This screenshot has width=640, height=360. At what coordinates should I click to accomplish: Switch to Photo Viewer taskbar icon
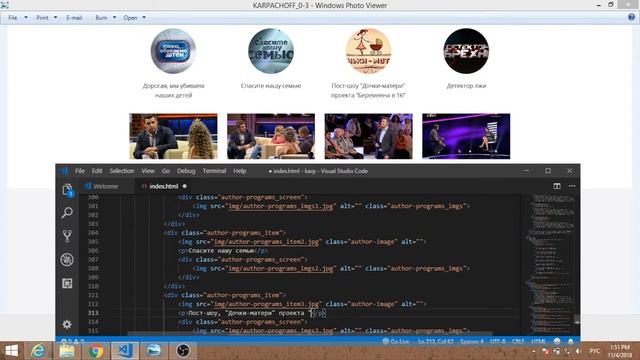click(x=154, y=351)
